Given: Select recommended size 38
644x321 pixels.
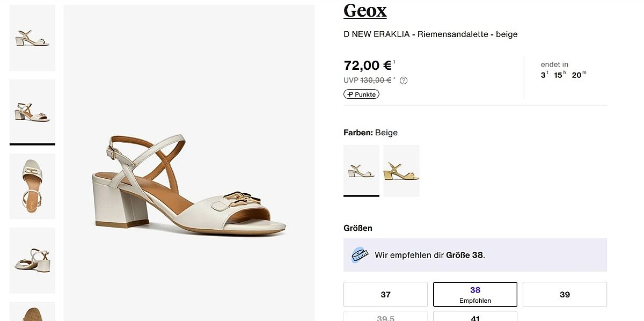Looking at the screenshot, I should click(x=475, y=294).
